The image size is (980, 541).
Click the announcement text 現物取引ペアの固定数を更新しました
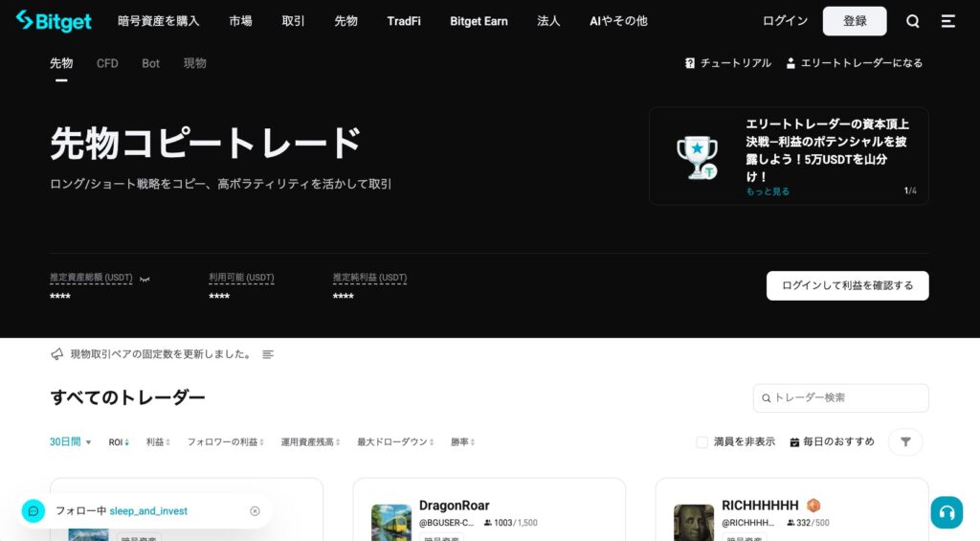click(x=161, y=354)
